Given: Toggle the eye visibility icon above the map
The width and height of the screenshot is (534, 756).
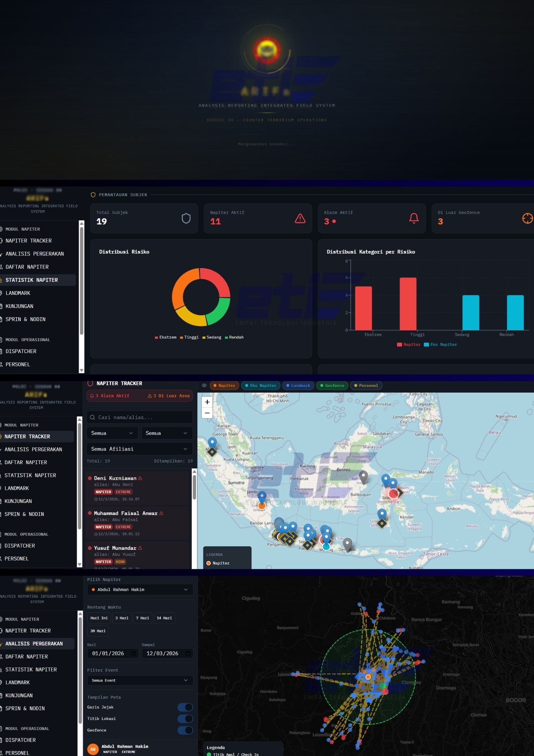Looking at the screenshot, I should click(x=204, y=386).
